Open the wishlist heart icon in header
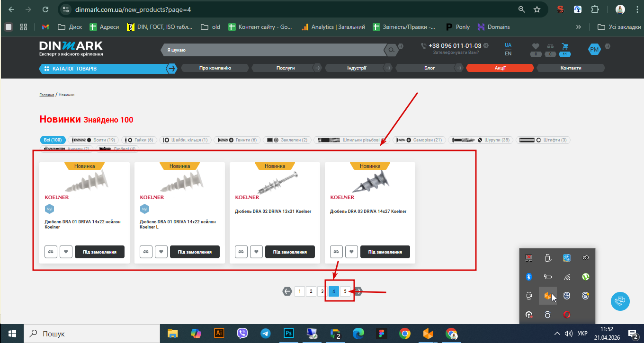The image size is (644, 343). 536,46
